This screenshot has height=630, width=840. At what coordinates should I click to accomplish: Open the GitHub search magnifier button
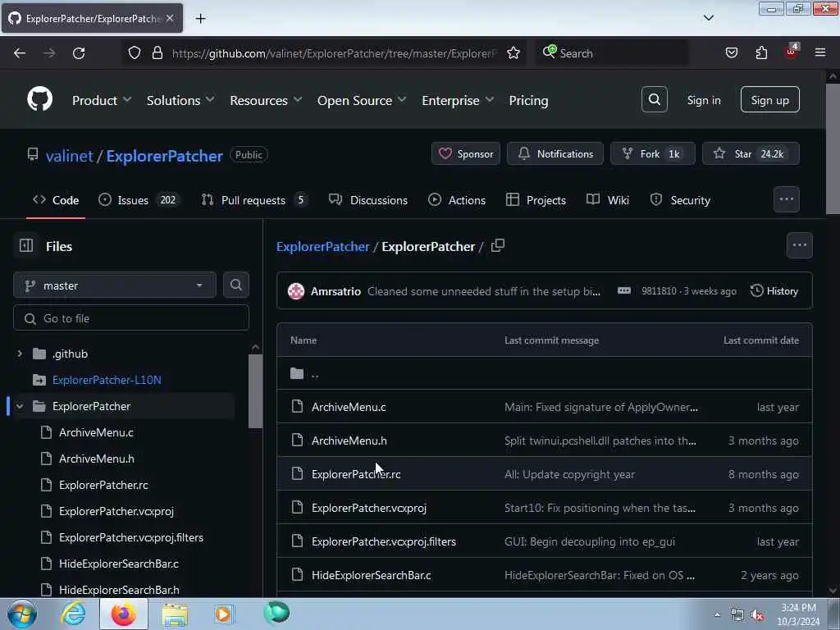(654, 99)
